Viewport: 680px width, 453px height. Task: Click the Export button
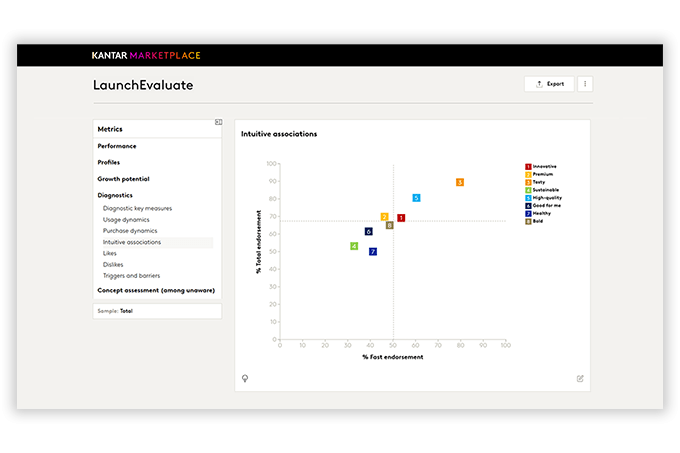click(x=549, y=84)
